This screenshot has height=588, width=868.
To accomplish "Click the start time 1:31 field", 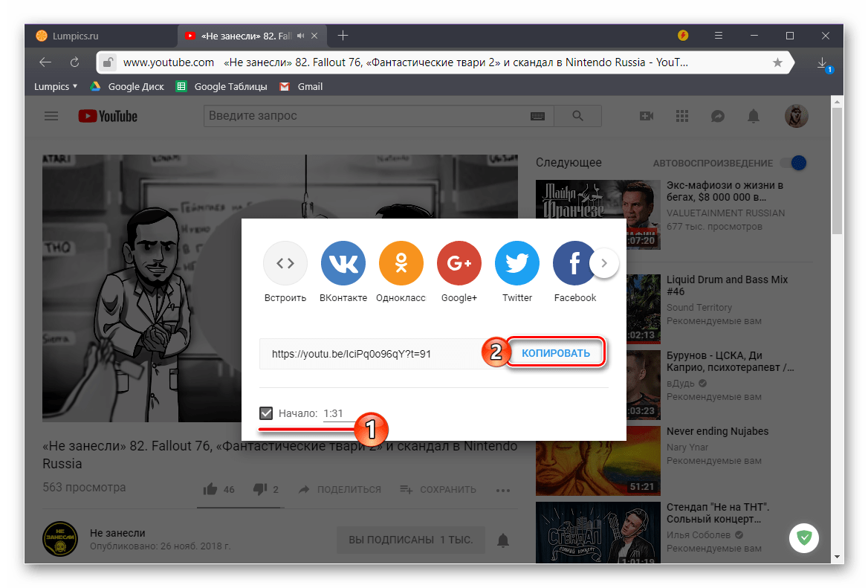I will (337, 413).
